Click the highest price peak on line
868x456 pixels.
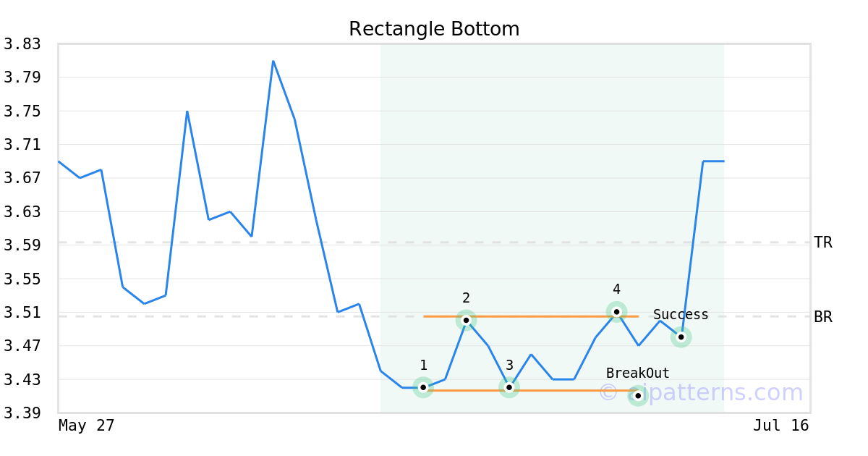[x=273, y=61]
